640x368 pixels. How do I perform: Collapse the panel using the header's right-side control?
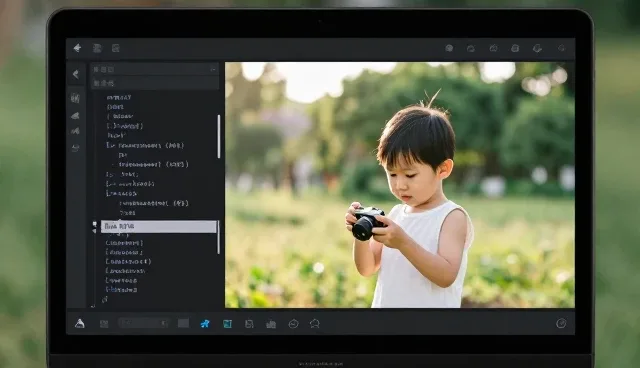coord(213,69)
